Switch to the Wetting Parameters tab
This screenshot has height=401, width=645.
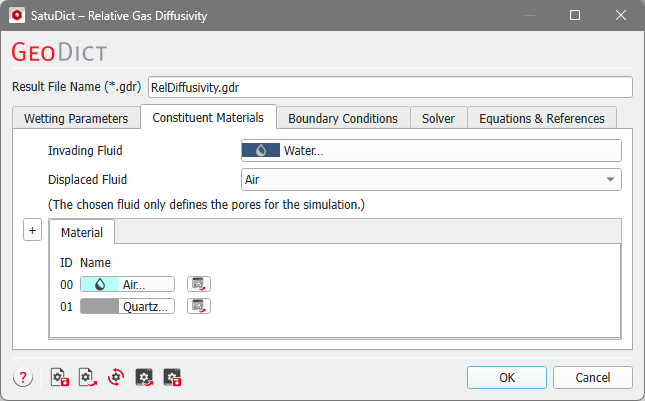(x=76, y=118)
